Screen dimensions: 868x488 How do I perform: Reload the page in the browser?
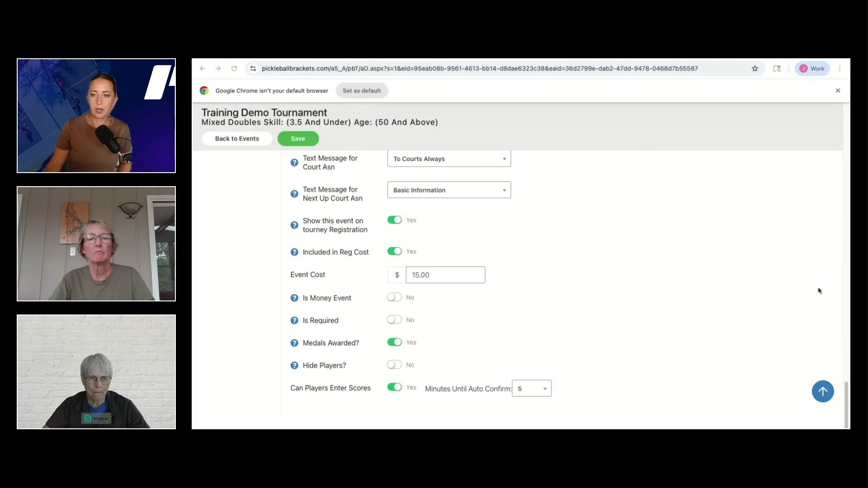tap(234, 69)
